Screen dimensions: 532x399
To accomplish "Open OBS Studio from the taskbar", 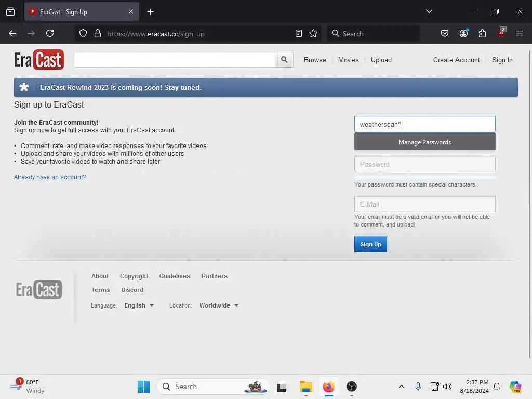I will click(x=352, y=387).
